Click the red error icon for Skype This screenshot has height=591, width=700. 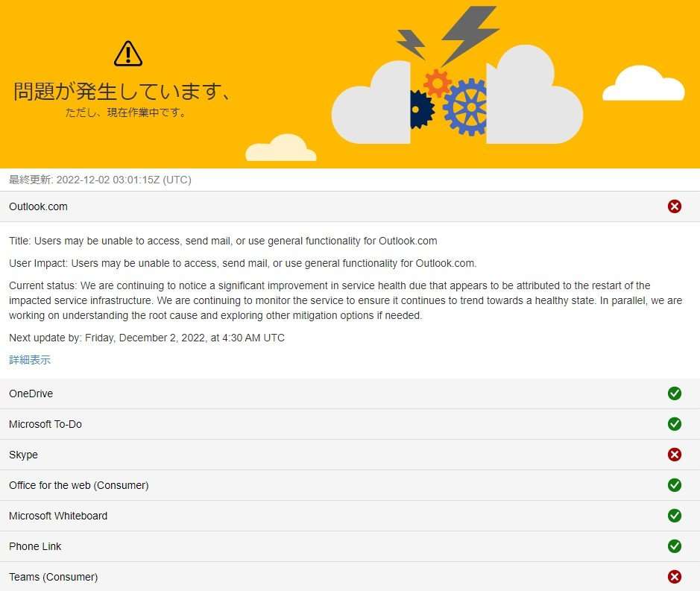(x=674, y=455)
